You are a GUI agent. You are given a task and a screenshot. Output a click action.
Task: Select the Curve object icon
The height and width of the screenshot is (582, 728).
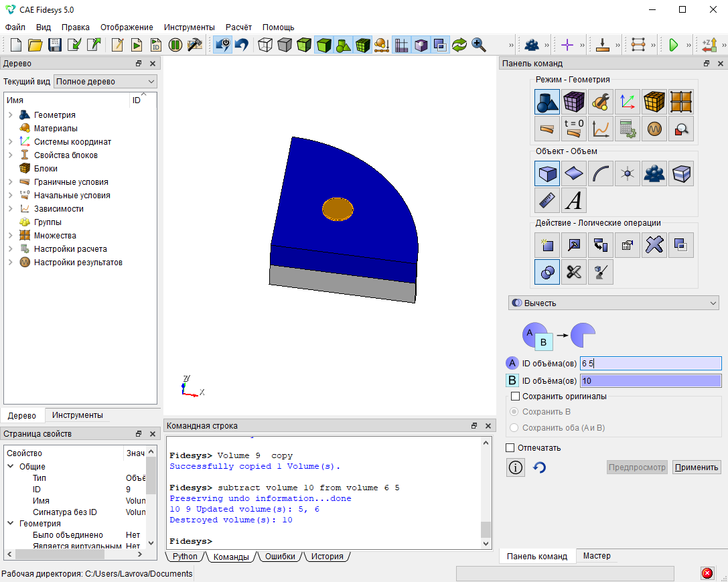(x=601, y=173)
